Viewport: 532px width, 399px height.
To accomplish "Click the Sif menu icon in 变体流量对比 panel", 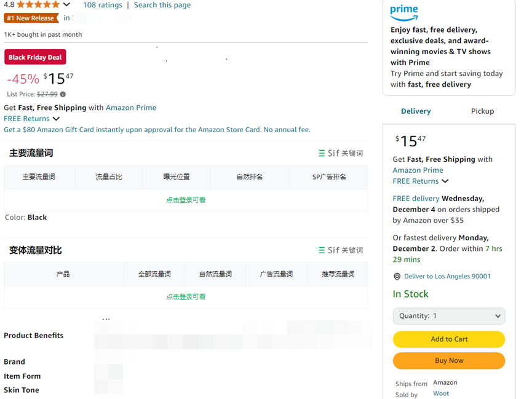I will [x=322, y=250].
